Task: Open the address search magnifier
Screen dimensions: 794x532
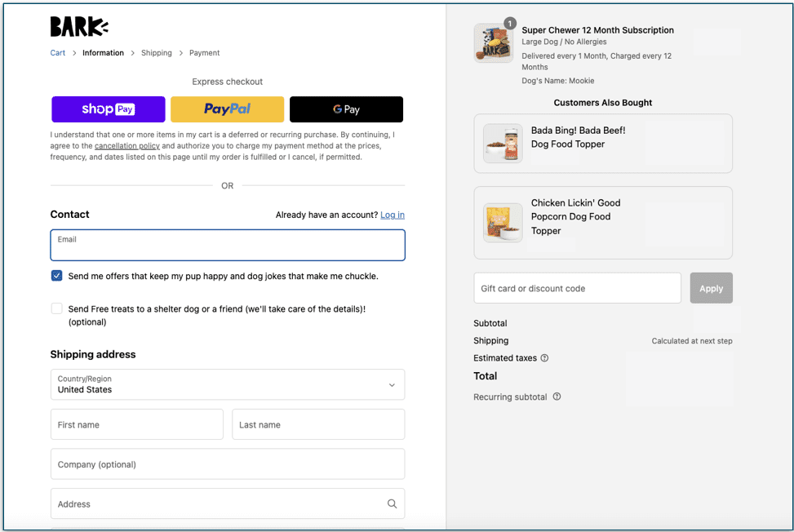Action: [x=392, y=503]
